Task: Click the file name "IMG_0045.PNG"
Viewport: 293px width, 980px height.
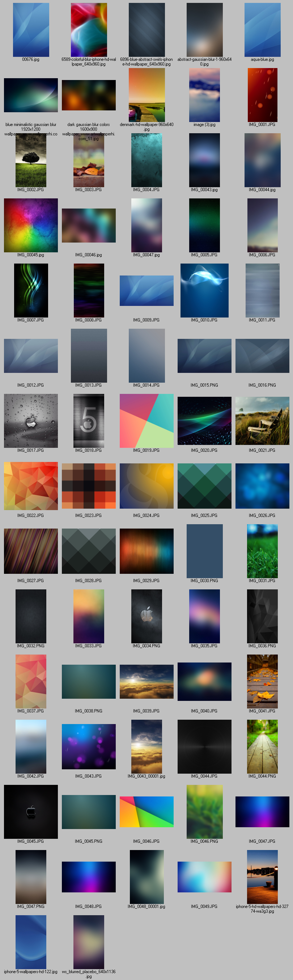Action: click(x=89, y=841)
